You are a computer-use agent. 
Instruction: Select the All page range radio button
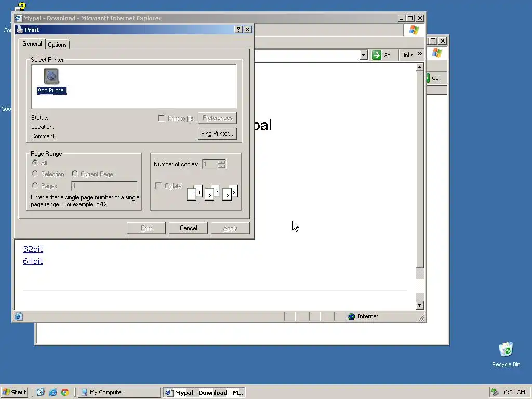click(x=35, y=163)
